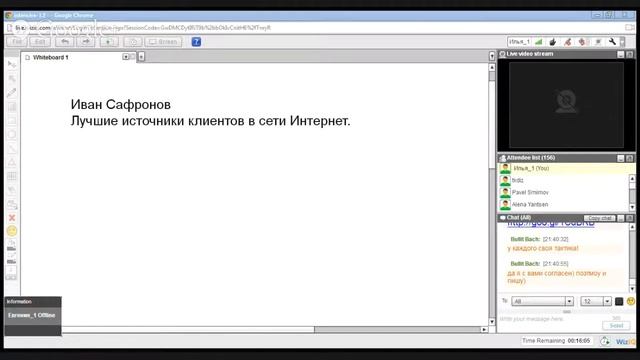The height and width of the screenshot is (360, 640).
Task: Click the add/upload content toolbar button
Action: [109, 42]
